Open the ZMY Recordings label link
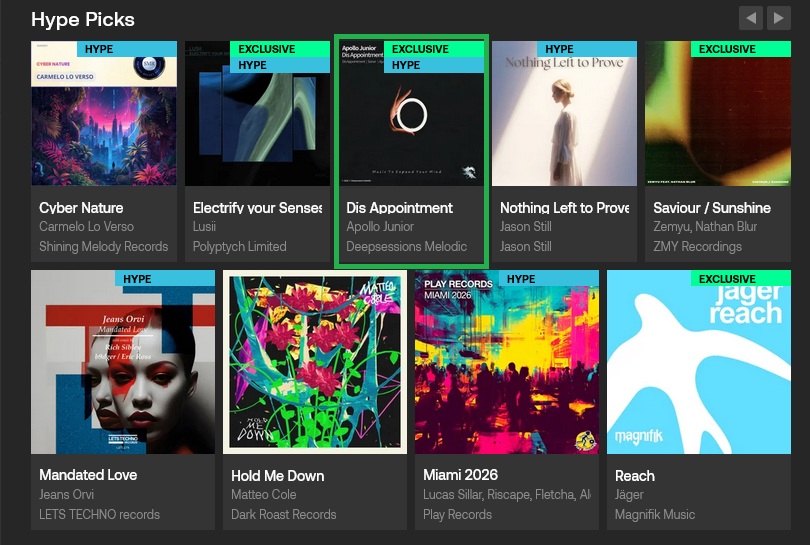This screenshot has height=545, width=810. (x=697, y=246)
